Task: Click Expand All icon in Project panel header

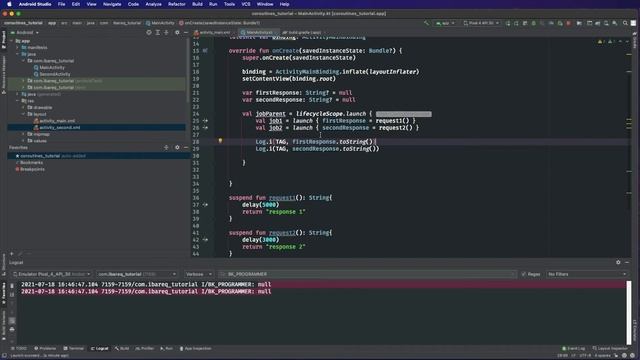Action: tap(158, 32)
